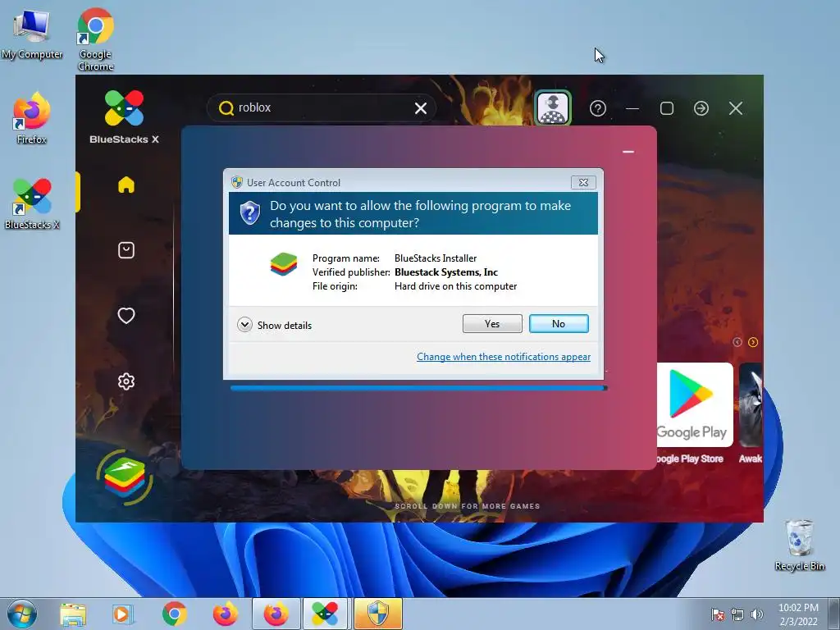The height and width of the screenshot is (630, 840).
Task: Open BlueStacks X help question mark
Action: [598, 108]
